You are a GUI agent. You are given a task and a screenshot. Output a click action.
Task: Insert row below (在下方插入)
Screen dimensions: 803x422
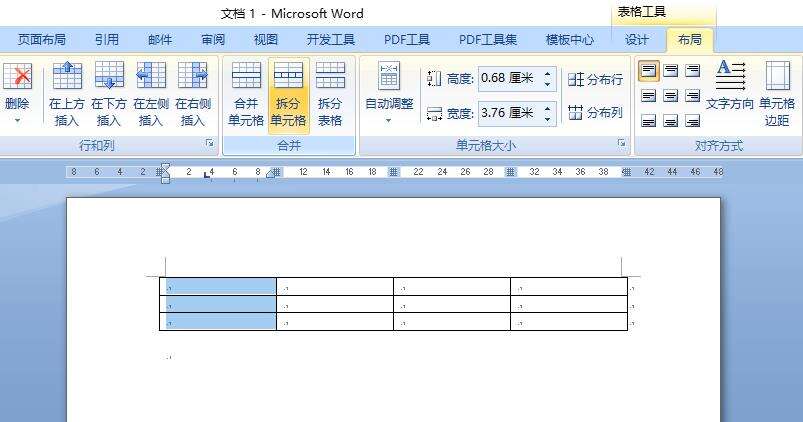click(x=109, y=93)
